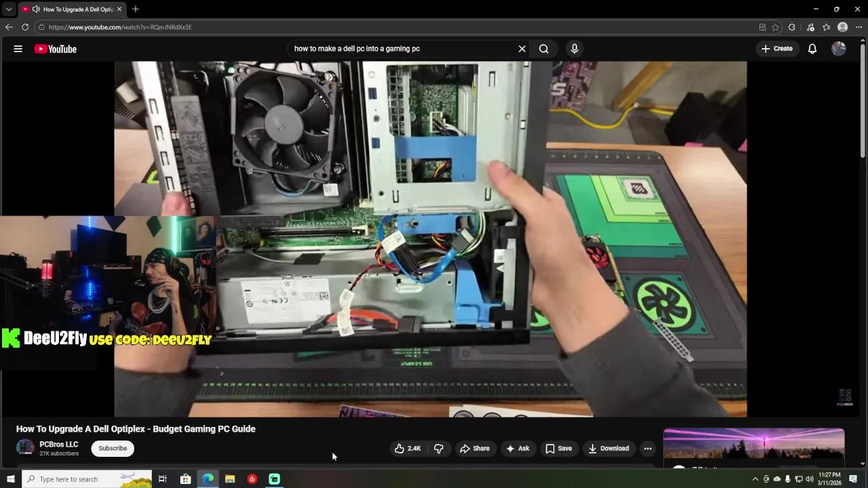The image size is (868, 488).
Task: Add this page to favorites with the star
Action: pos(775,27)
